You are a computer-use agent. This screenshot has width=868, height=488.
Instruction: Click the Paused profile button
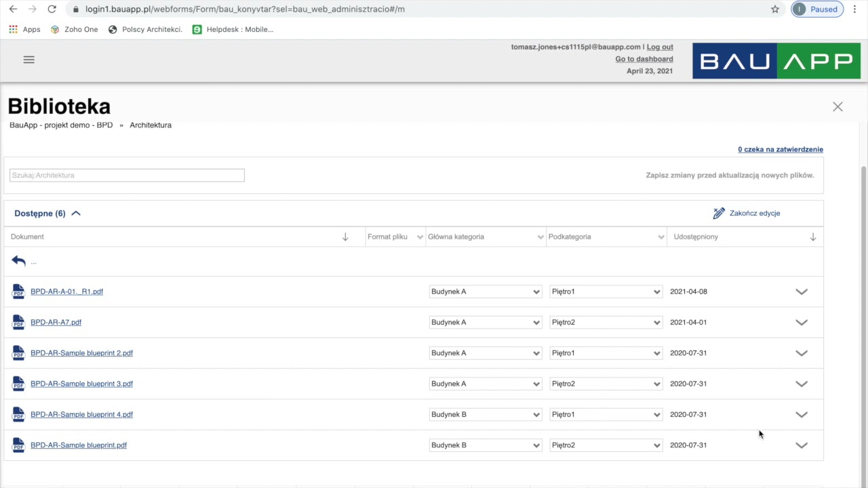pos(817,9)
